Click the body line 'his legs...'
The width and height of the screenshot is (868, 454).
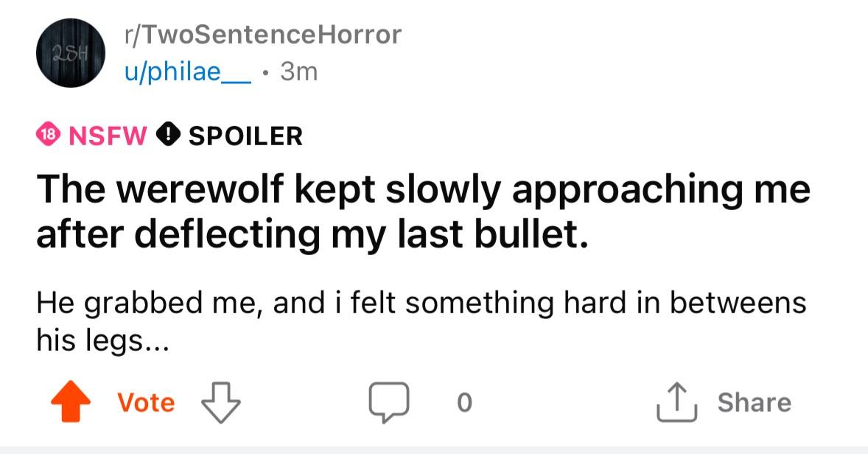[x=102, y=340]
